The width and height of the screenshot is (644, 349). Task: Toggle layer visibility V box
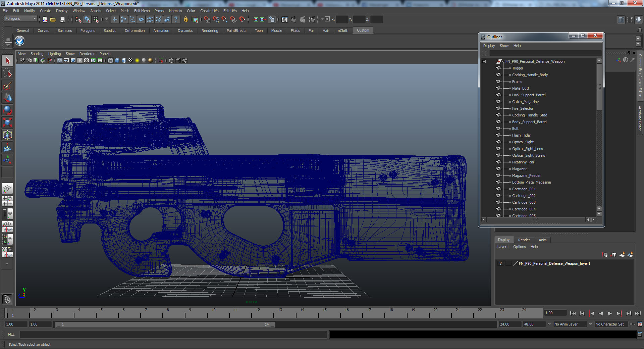[x=500, y=263]
